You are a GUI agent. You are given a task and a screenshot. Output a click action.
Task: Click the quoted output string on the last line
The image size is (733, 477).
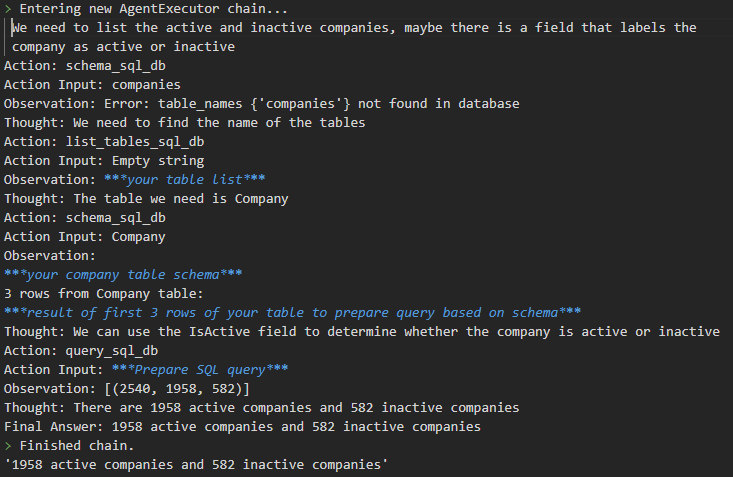[x=195, y=465]
